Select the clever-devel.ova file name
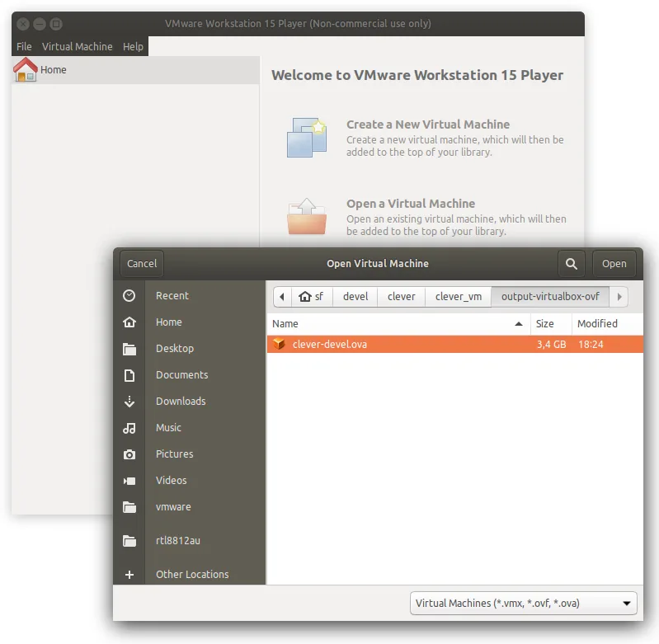Viewport: 659px width, 644px height. pos(330,345)
